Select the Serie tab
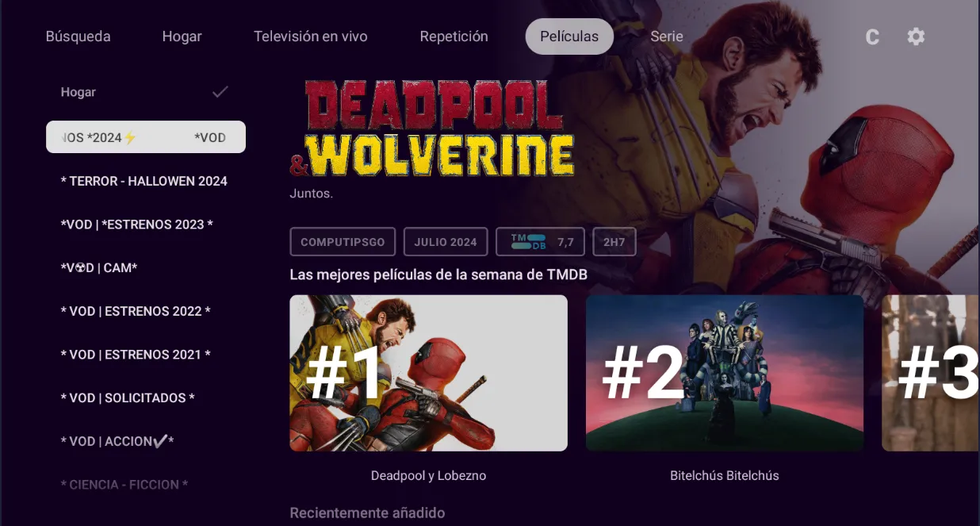980x526 pixels. [x=667, y=36]
